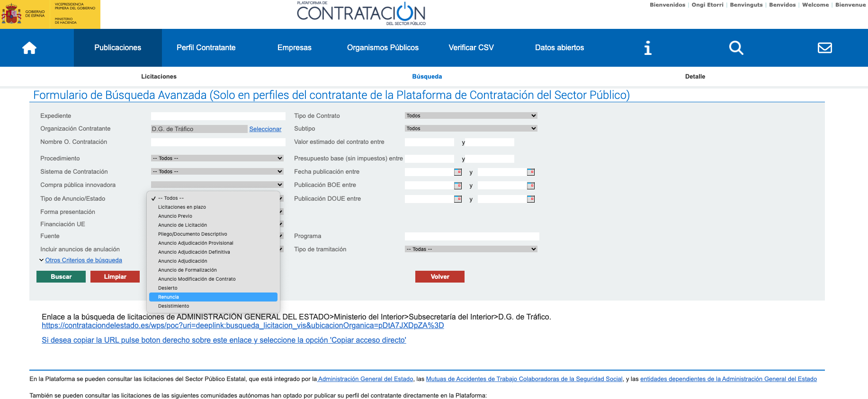Viewport: 868px width, 399px height.
Task: Open the information icon in navbar
Action: click(648, 48)
